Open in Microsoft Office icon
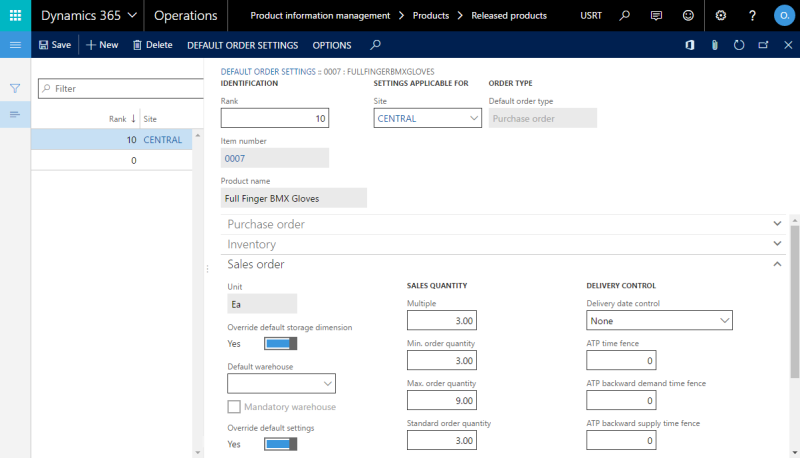This screenshot has width=800, height=458. coord(690,45)
